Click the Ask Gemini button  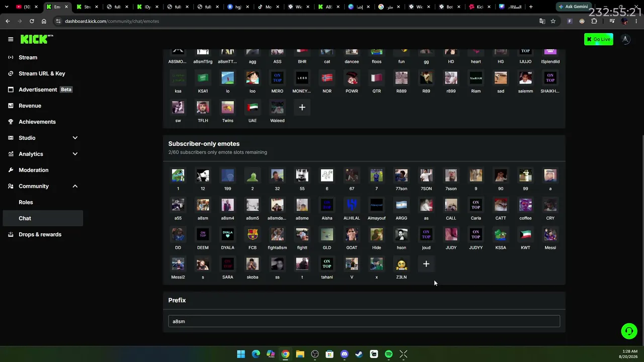pos(573,7)
